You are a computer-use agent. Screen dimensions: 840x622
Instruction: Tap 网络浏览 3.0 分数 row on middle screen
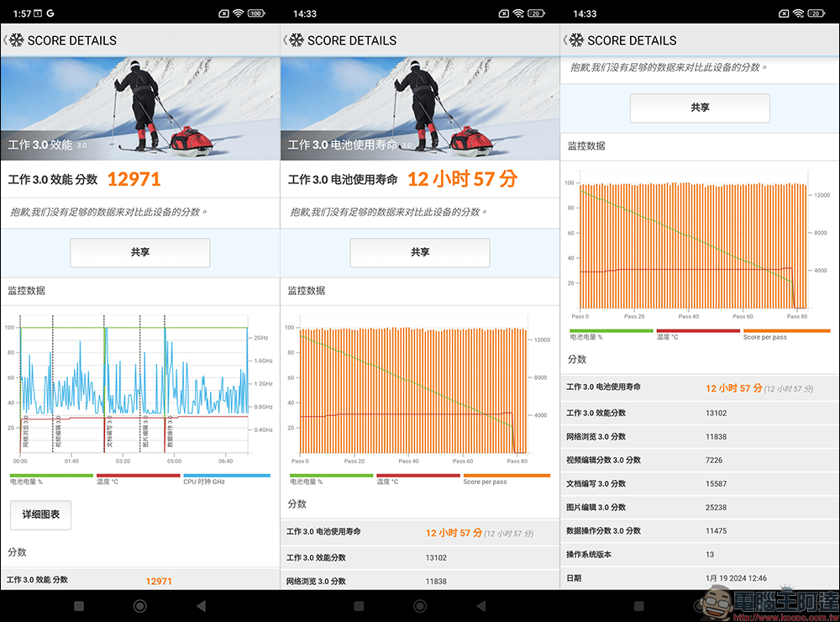[x=420, y=581]
